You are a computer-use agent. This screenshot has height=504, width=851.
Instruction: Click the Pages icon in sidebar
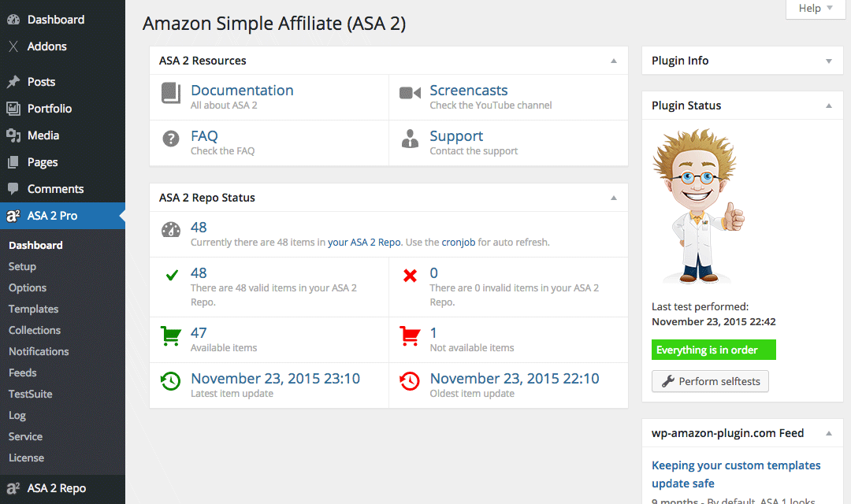[13, 162]
